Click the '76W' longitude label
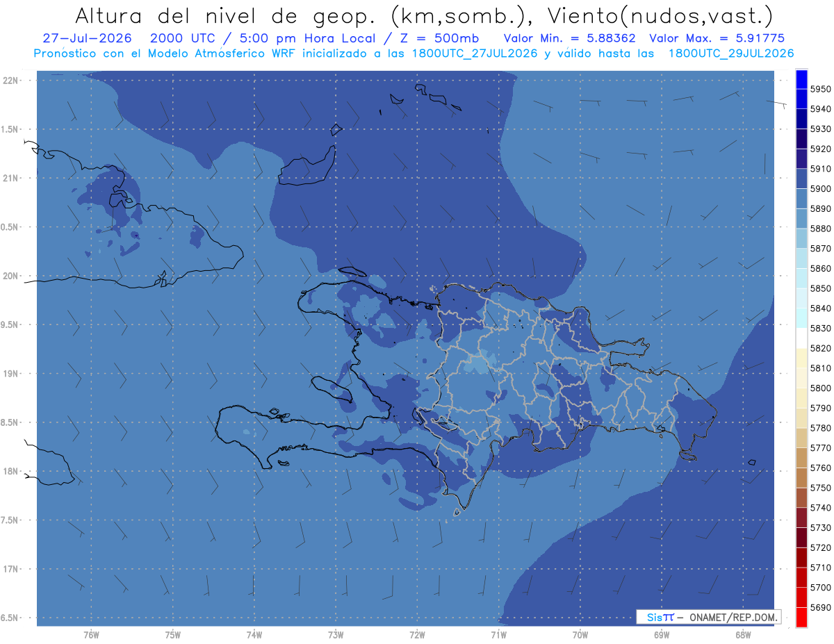The image size is (834, 644). 91,635
